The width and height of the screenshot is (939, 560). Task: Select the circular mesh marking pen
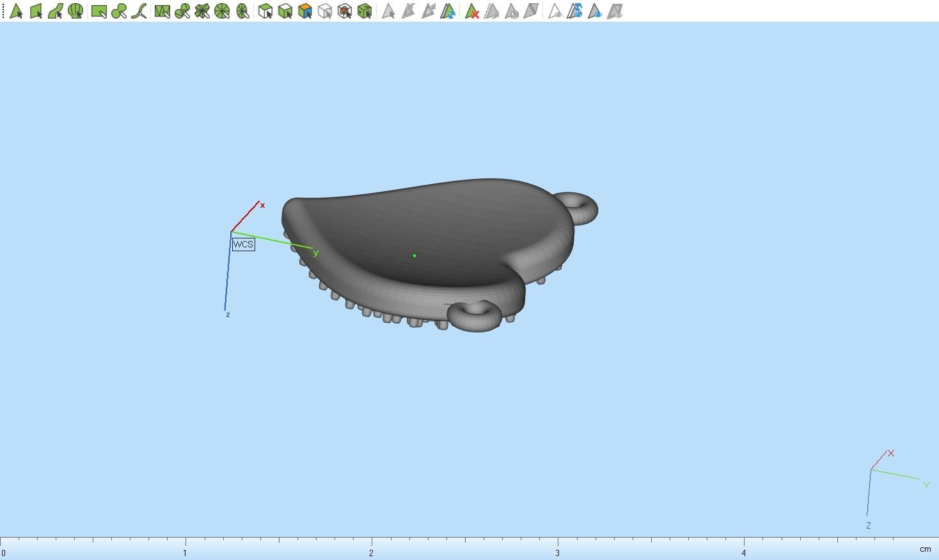point(222,11)
